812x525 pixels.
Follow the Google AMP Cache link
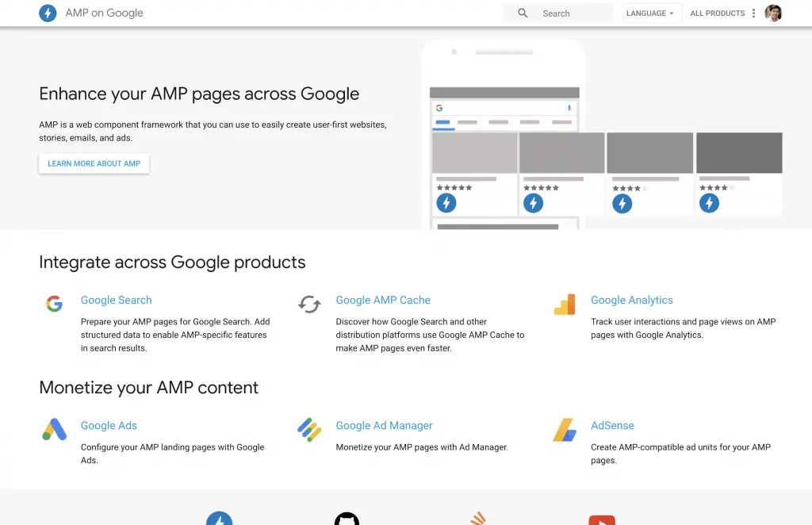pos(383,300)
